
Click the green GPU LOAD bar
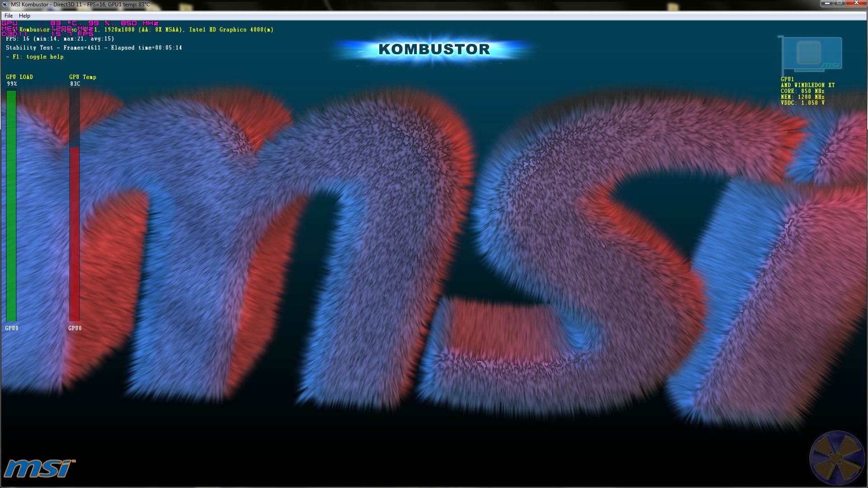11,206
